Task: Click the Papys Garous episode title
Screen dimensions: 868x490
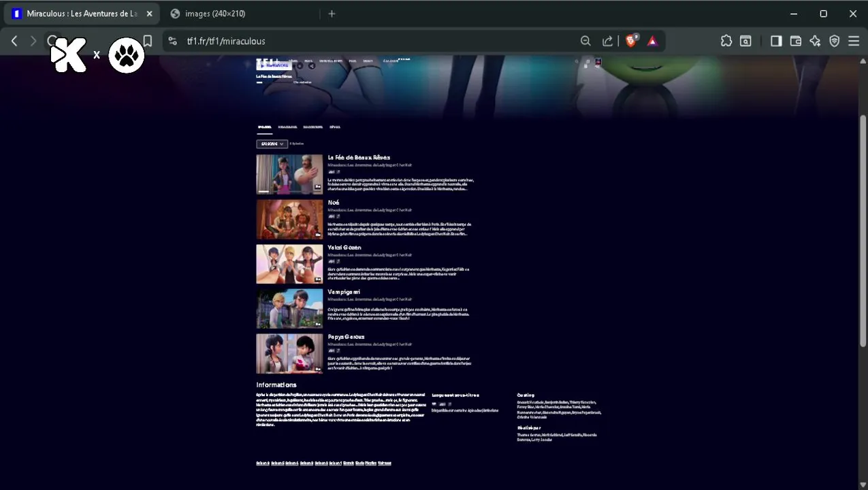Action: [x=346, y=337]
